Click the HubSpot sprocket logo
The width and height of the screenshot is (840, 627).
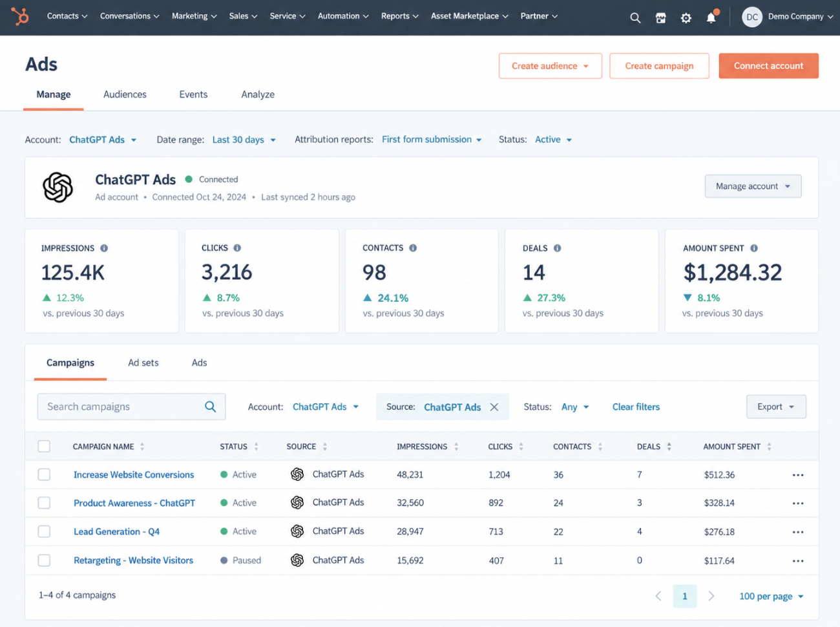pos(20,16)
